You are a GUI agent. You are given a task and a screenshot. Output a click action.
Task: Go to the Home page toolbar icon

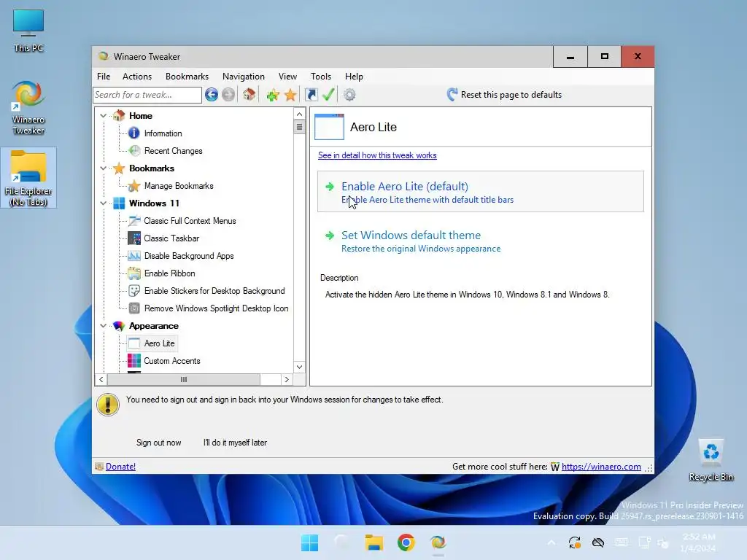249,94
